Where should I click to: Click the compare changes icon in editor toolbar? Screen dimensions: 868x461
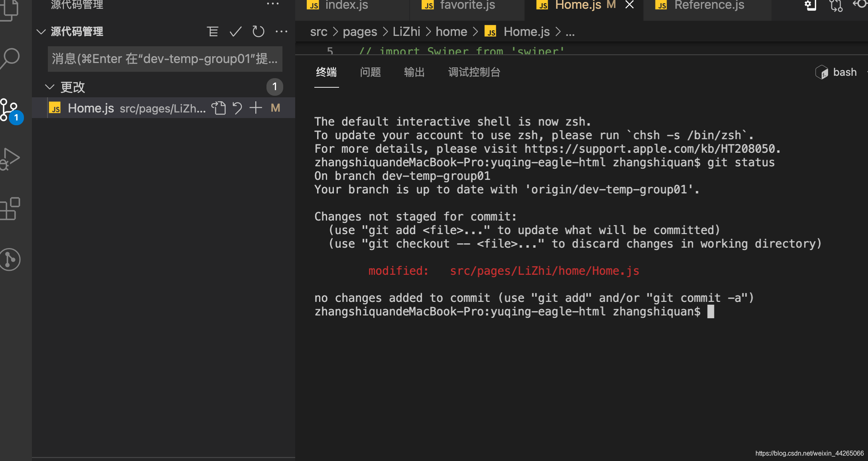point(836,6)
